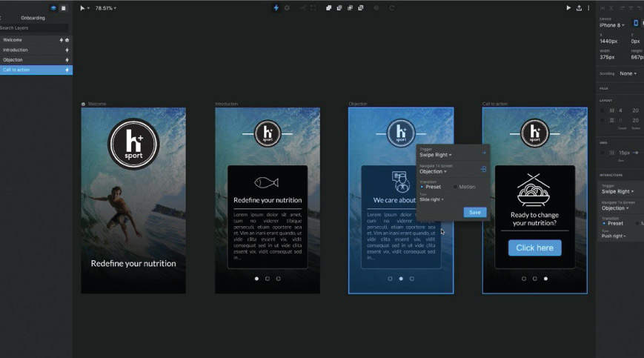644x358 pixels.
Task: Select the Introduction artboard in layers list
Action: 36,50
